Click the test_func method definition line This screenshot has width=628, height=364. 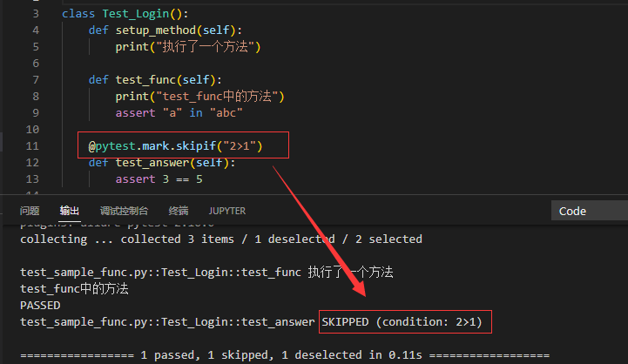tap(149, 79)
